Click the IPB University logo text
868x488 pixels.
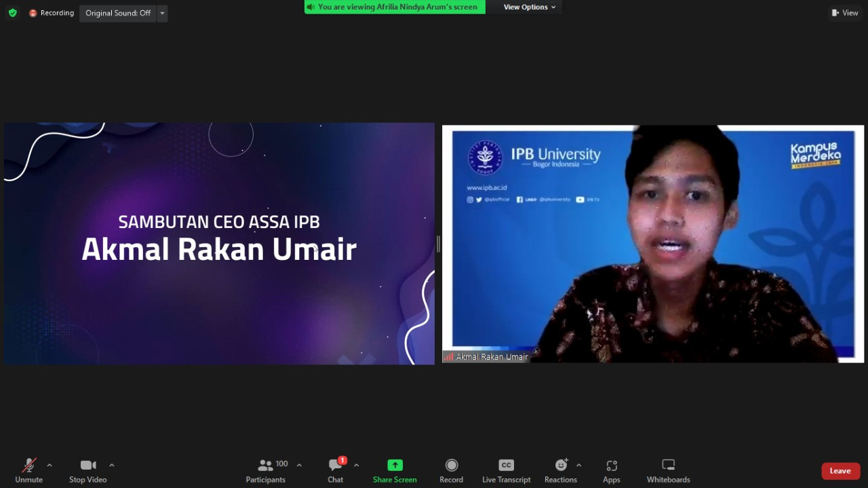pos(556,156)
